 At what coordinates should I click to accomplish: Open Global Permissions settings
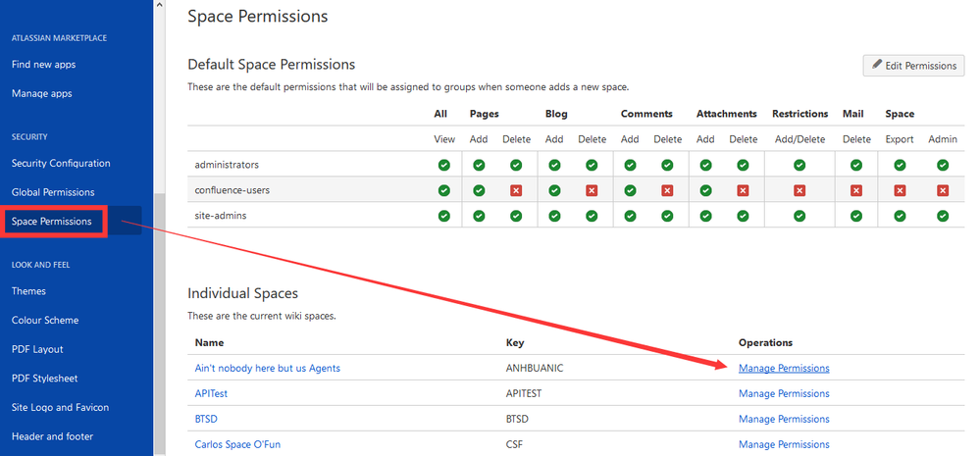click(53, 192)
